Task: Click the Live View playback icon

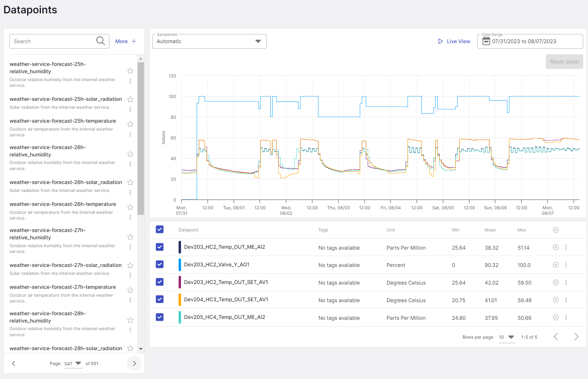Action: pos(440,41)
